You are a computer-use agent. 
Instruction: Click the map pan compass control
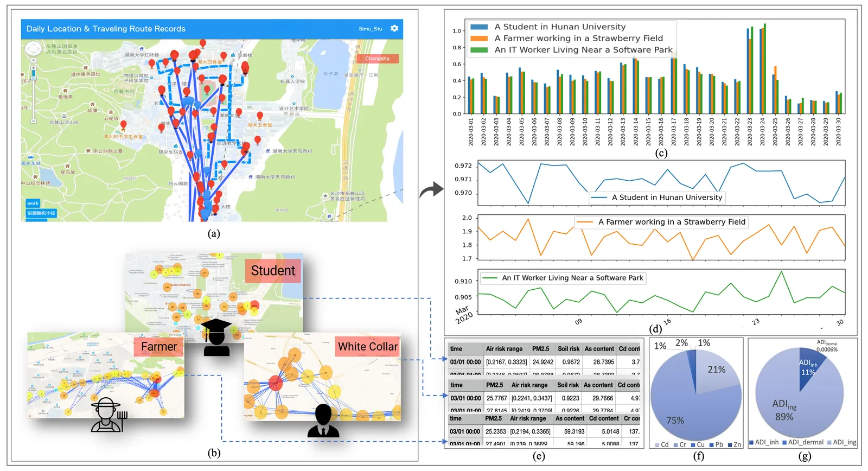tap(34, 49)
